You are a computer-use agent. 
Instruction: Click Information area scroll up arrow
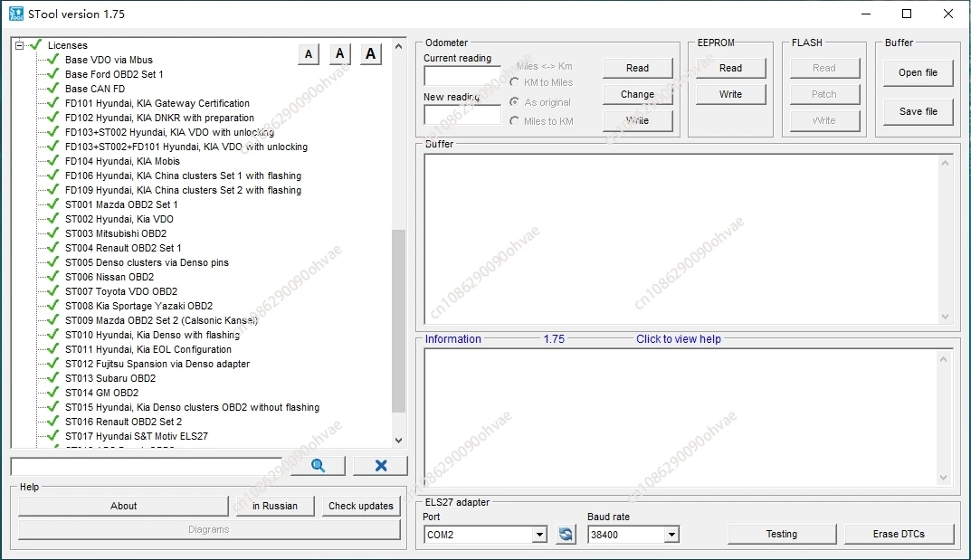point(944,359)
